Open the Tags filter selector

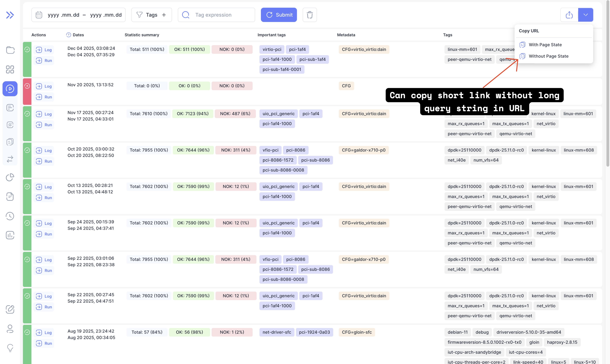point(151,15)
